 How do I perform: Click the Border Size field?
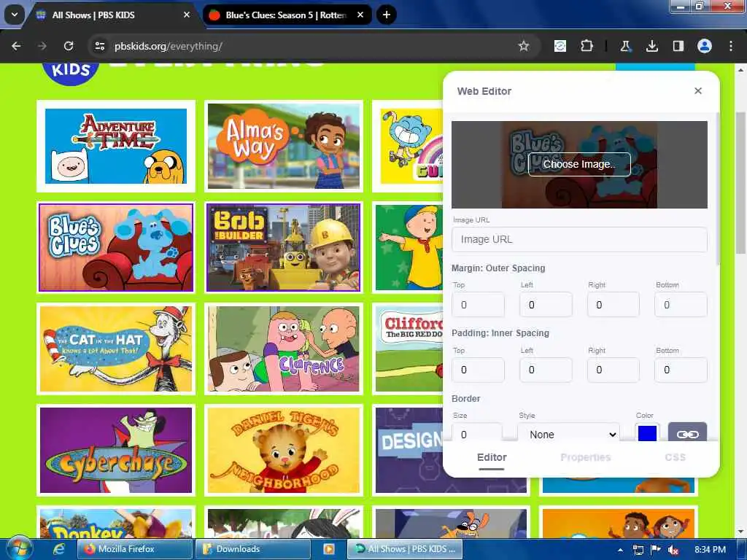click(477, 432)
